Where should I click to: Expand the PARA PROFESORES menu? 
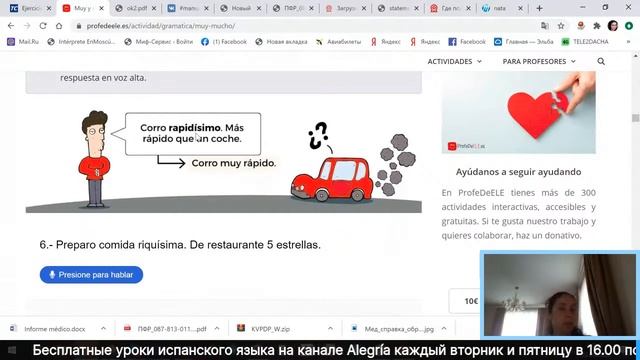click(539, 61)
